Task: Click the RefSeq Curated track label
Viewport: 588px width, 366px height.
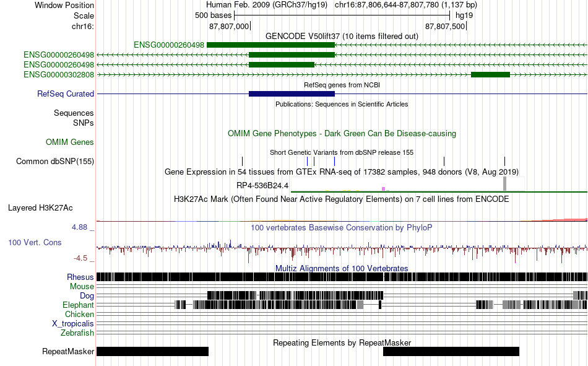Action: (65, 94)
